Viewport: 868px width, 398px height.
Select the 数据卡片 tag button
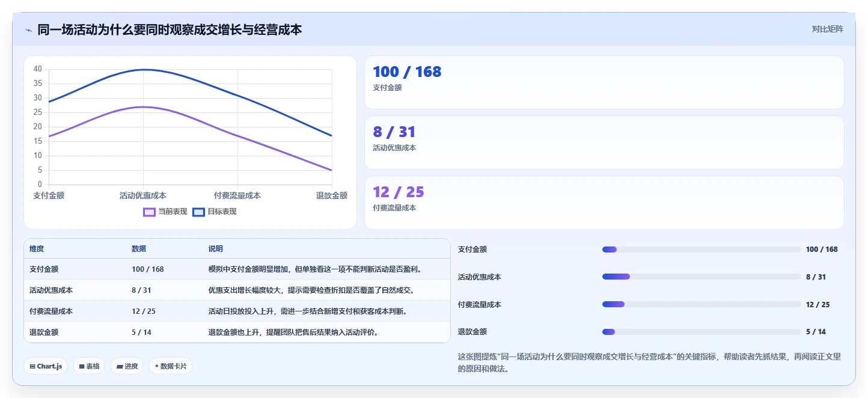pos(171,366)
